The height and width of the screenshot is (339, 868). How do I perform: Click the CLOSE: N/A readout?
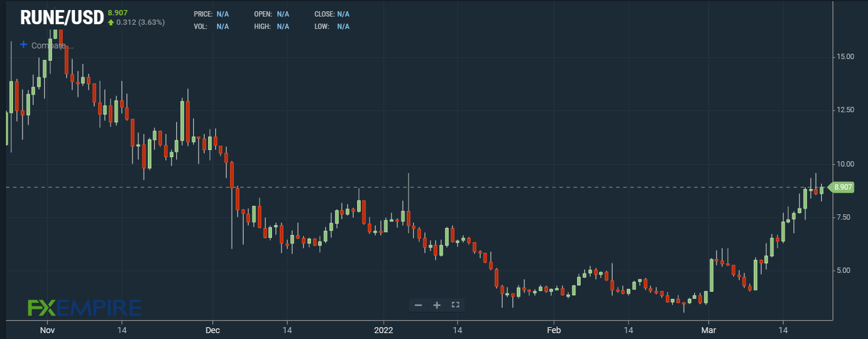click(x=332, y=14)
